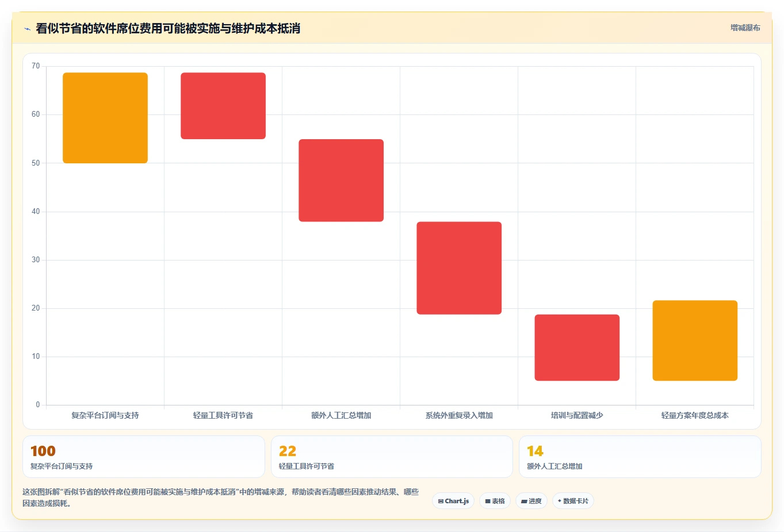Click the orange bar for 复杂平台订阅与支持

(x=105, y=118)
